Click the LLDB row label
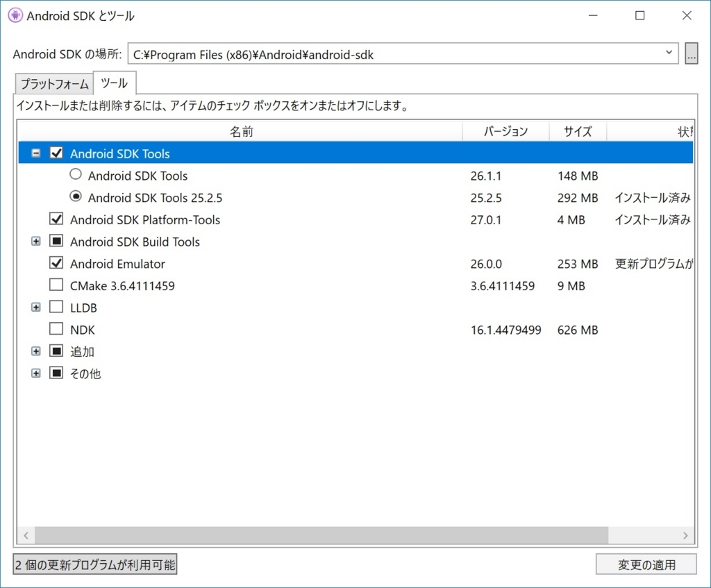Screen dimensions: 711x588 click(83, 308)
